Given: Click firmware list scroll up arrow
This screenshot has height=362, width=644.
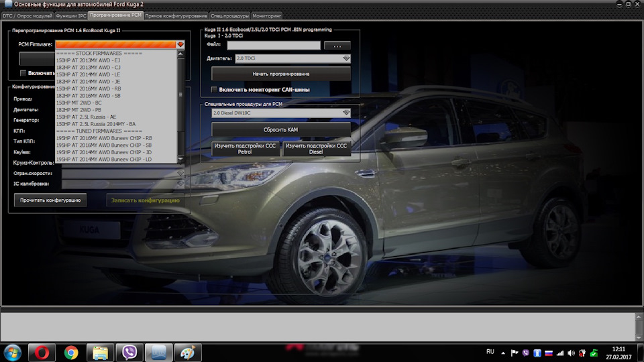Looking at the screenshot, I should 180,54.
